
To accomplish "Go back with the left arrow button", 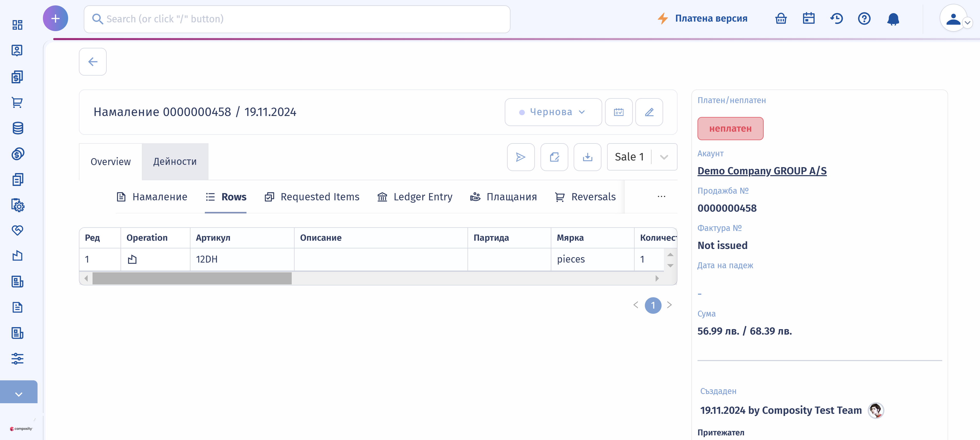I will pyautogui.click(x=93, y=62).
